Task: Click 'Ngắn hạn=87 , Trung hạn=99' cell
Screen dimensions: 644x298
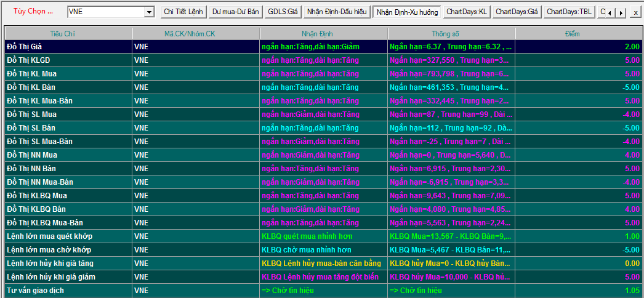Action: pos(451,115)
